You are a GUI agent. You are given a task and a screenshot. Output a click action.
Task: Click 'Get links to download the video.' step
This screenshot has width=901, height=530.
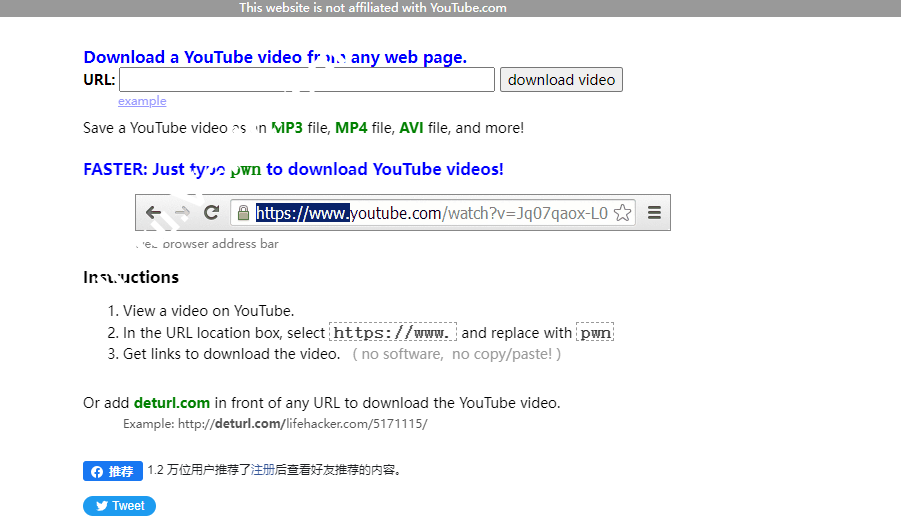pyautogui.click(x=232, y=354)
